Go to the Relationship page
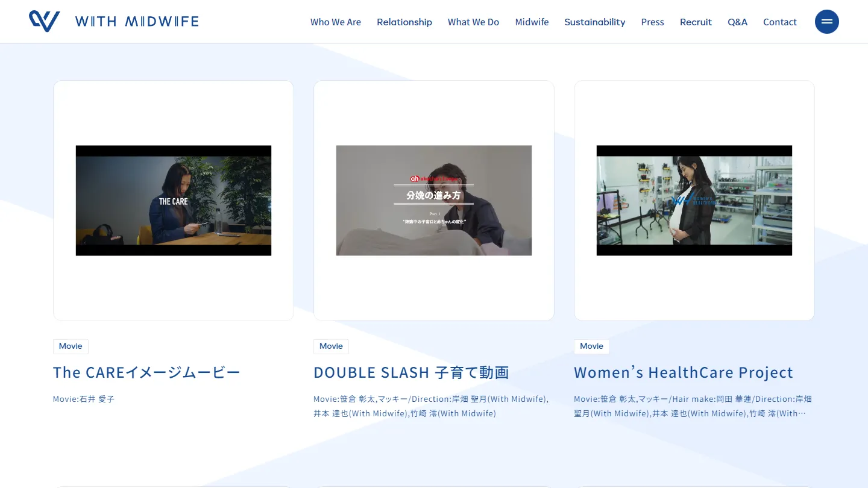Screen dimensions: 868x488 click(x=404, y=22)
